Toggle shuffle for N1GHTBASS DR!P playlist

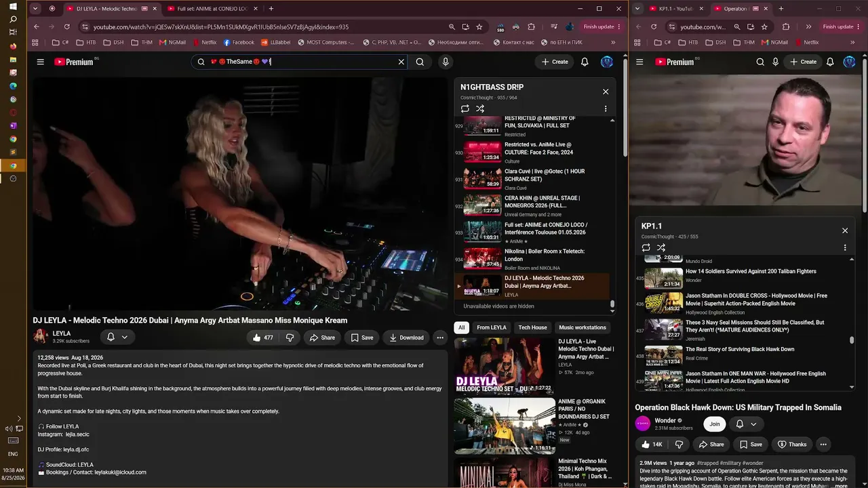tap(480, 108)
